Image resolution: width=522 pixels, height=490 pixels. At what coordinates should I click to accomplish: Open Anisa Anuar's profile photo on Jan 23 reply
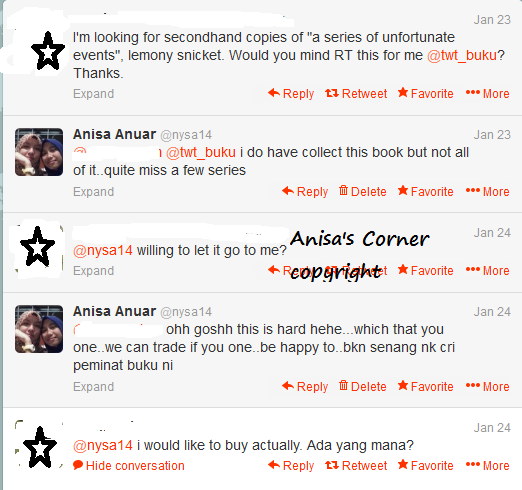tap(39, 152)
